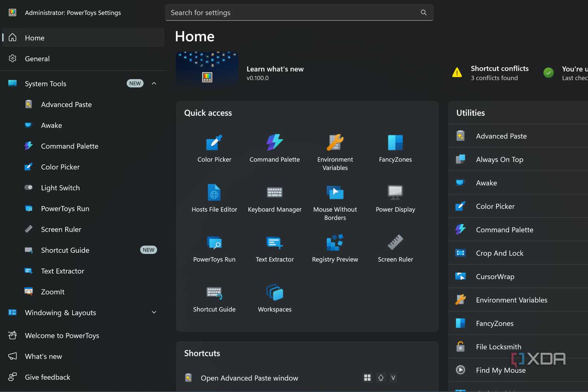Select Advanced Paste in the Utilities list
Image resolution: width=588 pixels, height=392 pixels.
point(518,136)
